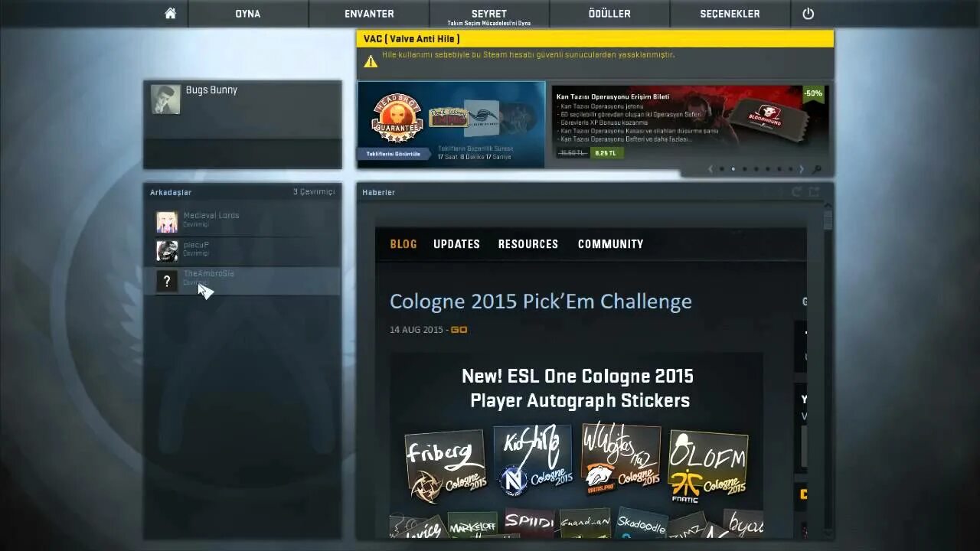Go to previous store banner arrow
This screenshot has width=980, height=551.
click(710, 169)
